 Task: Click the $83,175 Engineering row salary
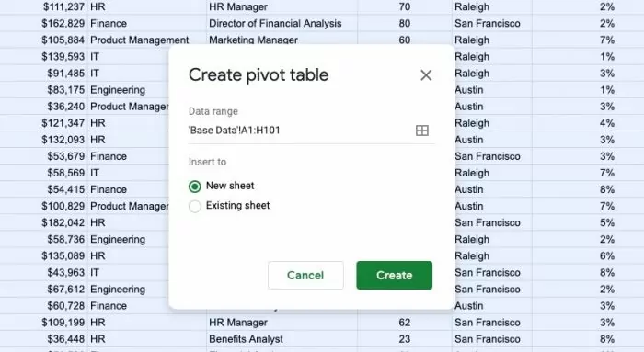tap(43, 90)
